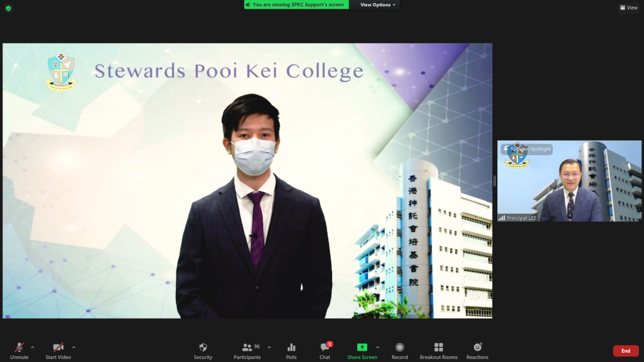Open the Reactions menu

point(477,351)
